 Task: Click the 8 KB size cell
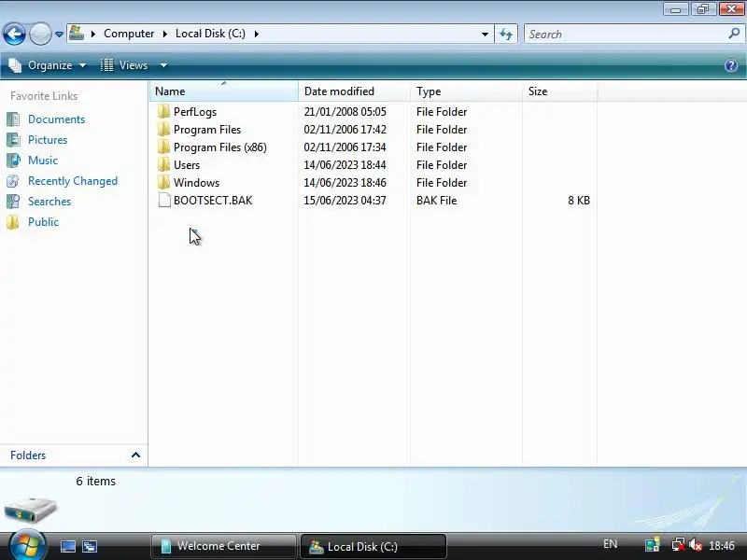coord(578,201)
